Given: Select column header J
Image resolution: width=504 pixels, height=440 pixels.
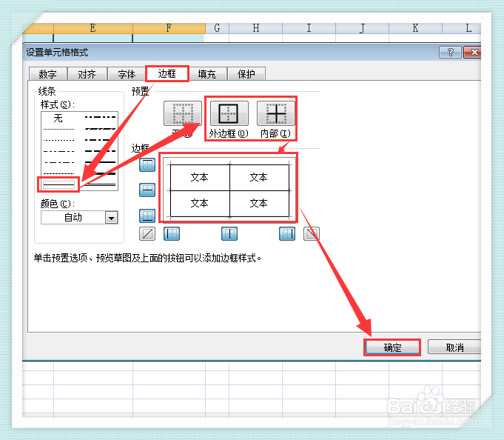Looking at the screenshot, I should (362, 28).
